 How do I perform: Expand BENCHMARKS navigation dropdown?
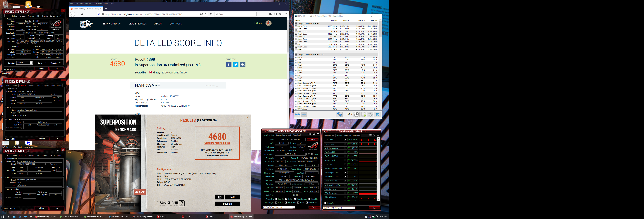pyautogui.click(x=111, y=24)
